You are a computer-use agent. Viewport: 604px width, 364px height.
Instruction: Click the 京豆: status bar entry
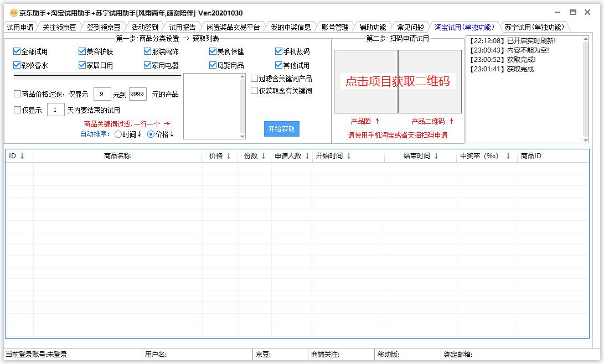tap(263, 355)
